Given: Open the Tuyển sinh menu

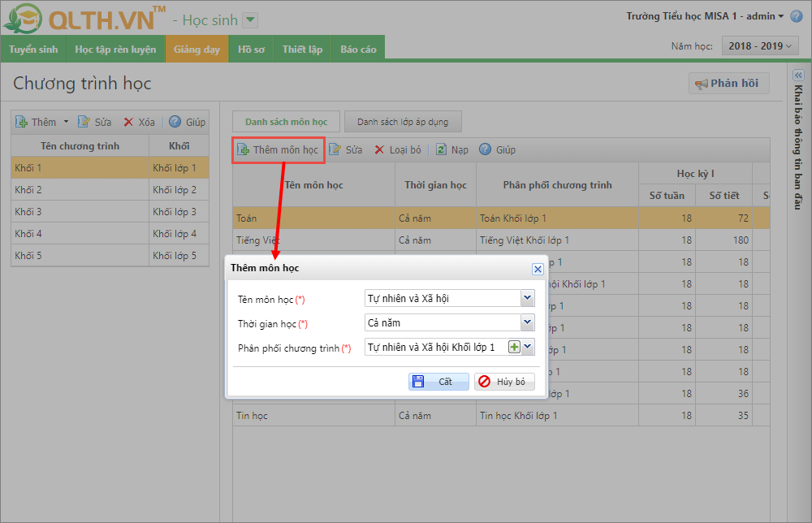Looking at the screenshot, I should (x=33, y=50).
